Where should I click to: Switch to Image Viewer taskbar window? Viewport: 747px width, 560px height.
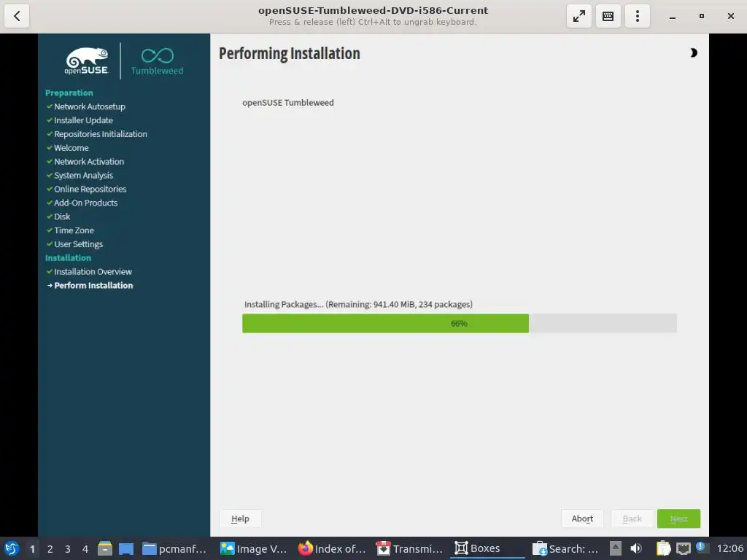pyautogui.click(x=253, y=548)
